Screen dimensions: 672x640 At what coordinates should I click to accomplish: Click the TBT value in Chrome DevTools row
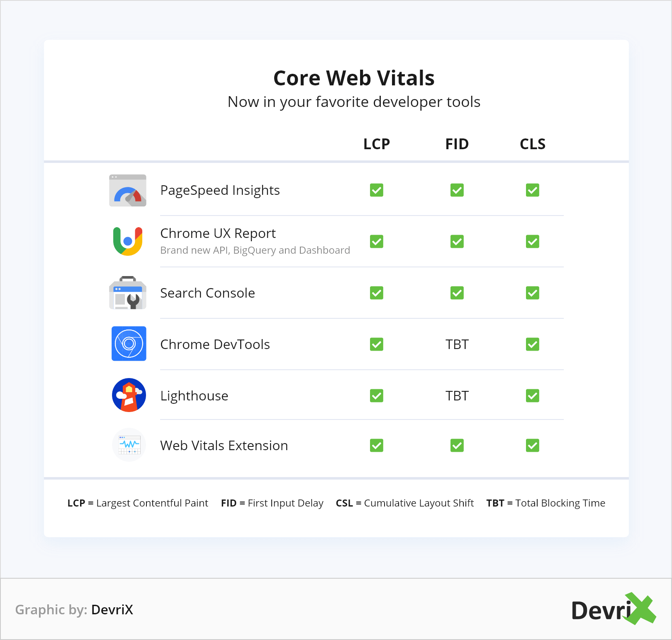[x=457, y=344]
